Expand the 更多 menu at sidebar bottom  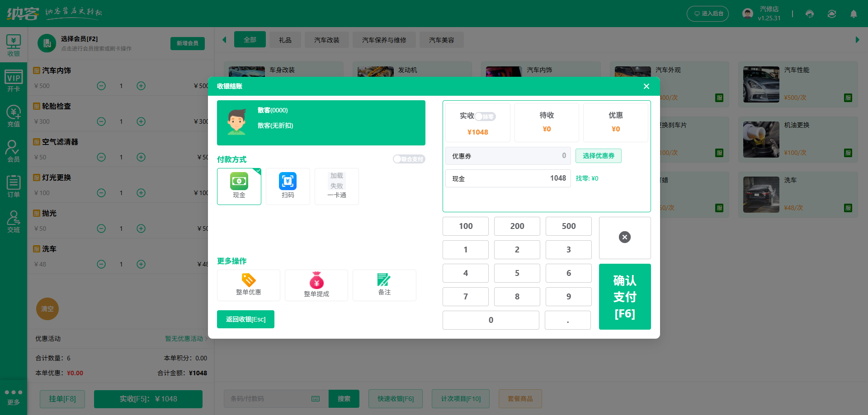(14, 396)
